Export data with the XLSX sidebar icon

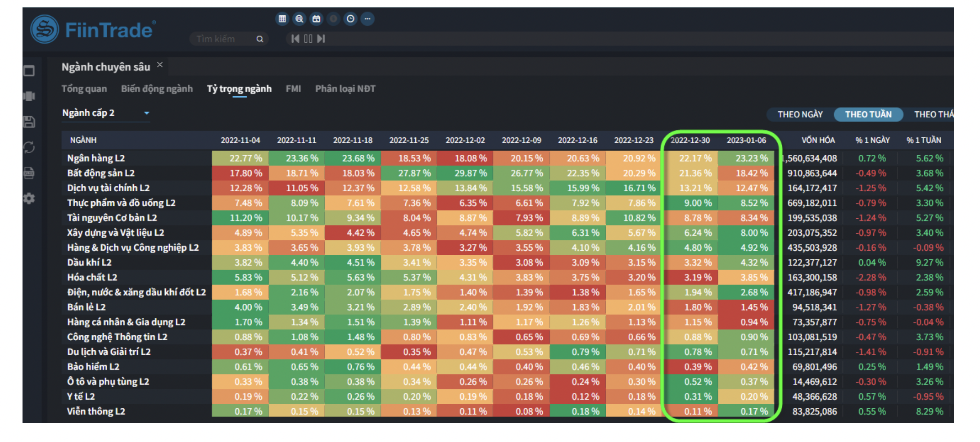29,173
